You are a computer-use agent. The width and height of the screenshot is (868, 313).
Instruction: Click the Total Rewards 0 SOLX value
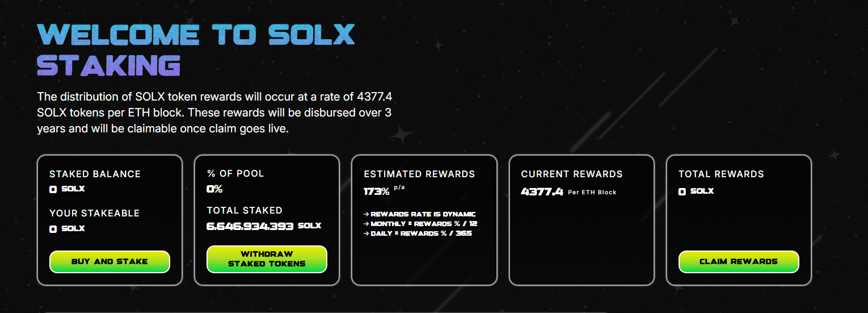696,191
